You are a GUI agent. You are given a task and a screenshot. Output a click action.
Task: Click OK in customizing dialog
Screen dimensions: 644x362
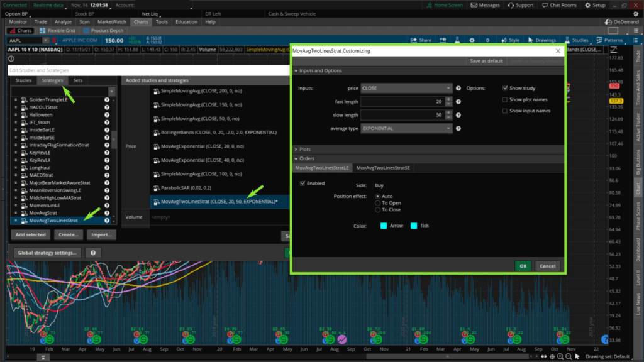click(x=523, y=266)
